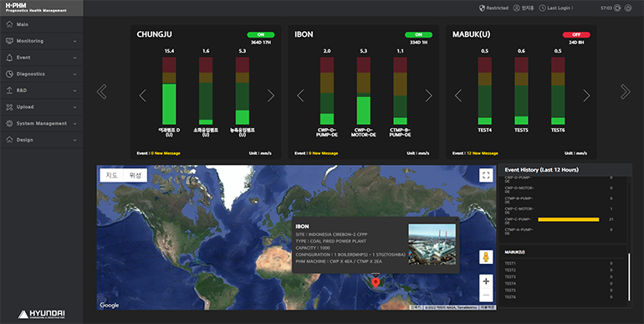Viewport: 644px width, 324px height.
Task: Show next machines in IBON card
Action: (x=428, y=95)
